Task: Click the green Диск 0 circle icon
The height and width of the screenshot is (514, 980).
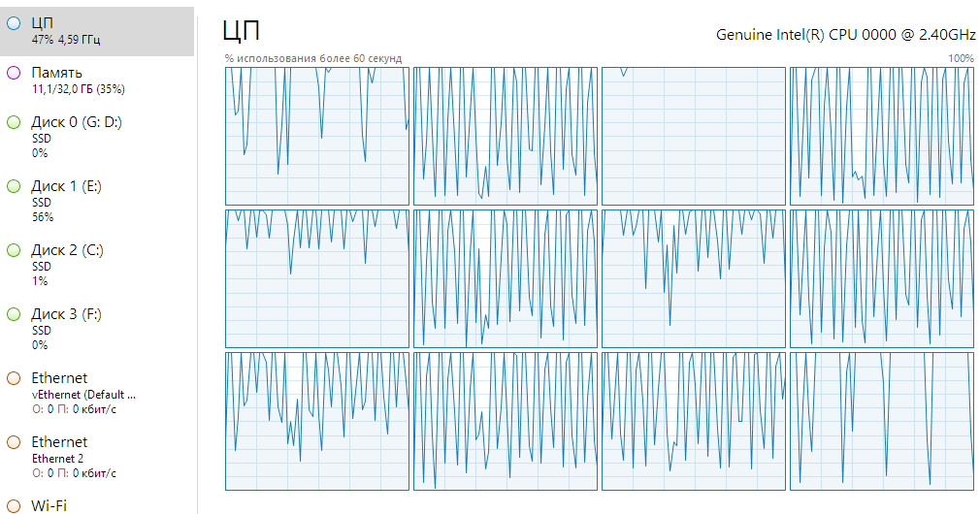Action: [14, 122]
